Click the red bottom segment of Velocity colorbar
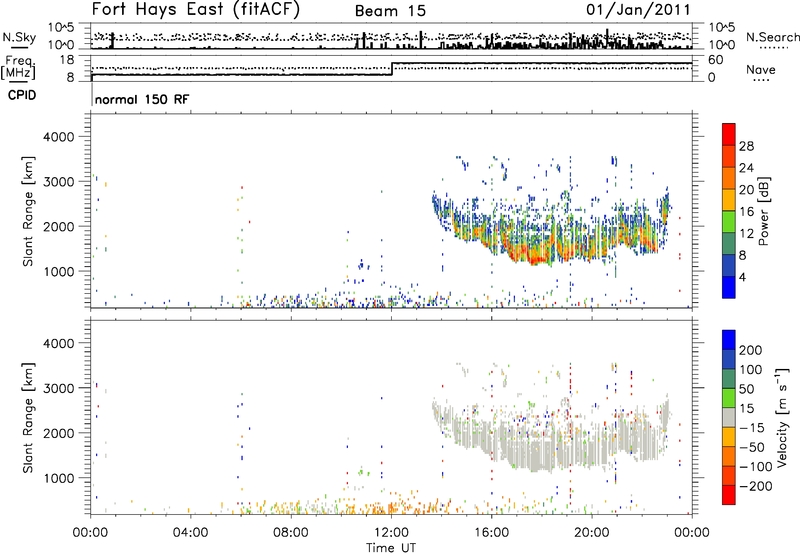 729,495
